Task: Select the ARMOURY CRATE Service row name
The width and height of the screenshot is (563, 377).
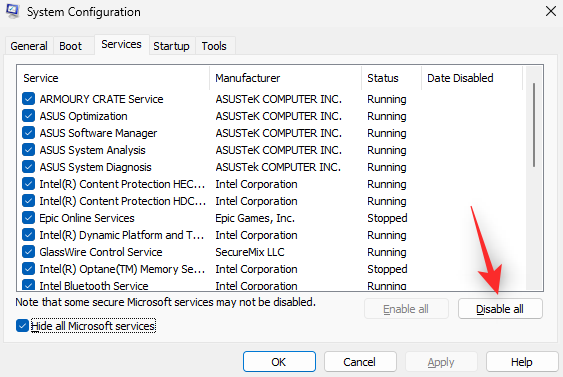Action: [101, 99]
